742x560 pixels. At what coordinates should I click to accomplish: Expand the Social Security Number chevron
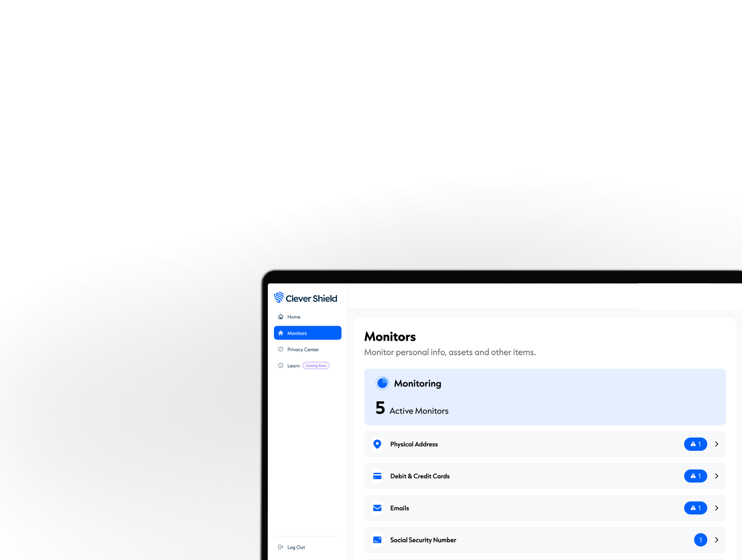[716, 540]
